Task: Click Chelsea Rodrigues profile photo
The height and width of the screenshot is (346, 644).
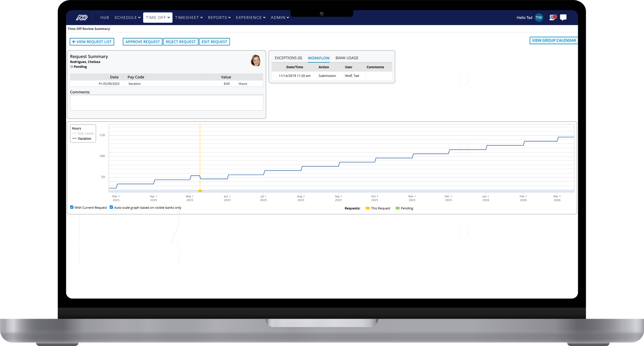Action: point(256,60)
